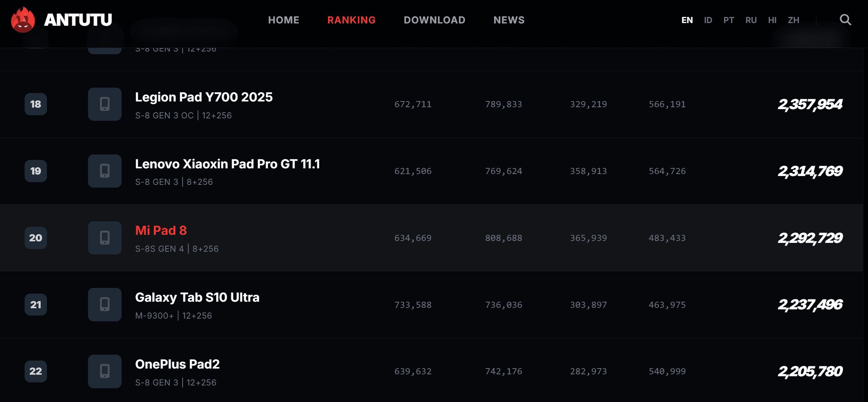Click the S-8 GEN 3 OC | 12+256 spec
868x402 pixels.
tap(183, 115)
